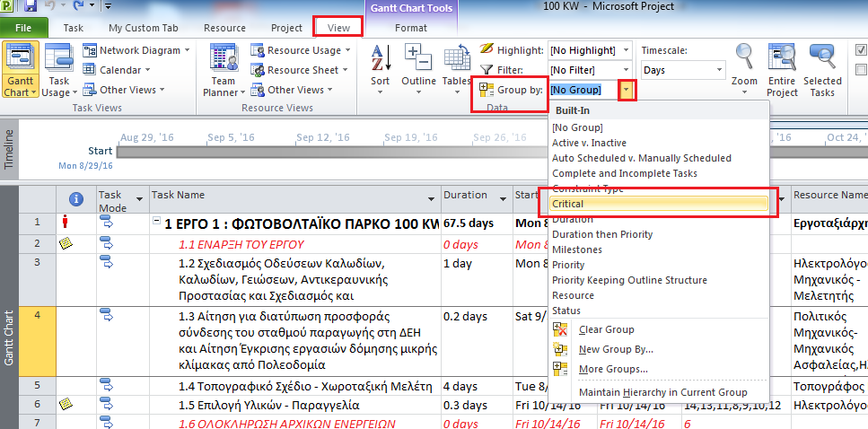Choose Priority Keeping Outline Structure
Viewport: 868px width, 429px height.
pos(659,280)
